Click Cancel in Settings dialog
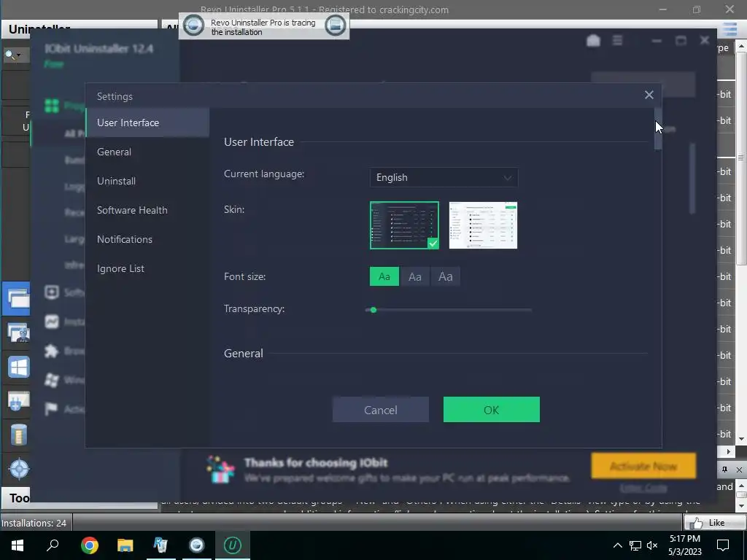 381,410
